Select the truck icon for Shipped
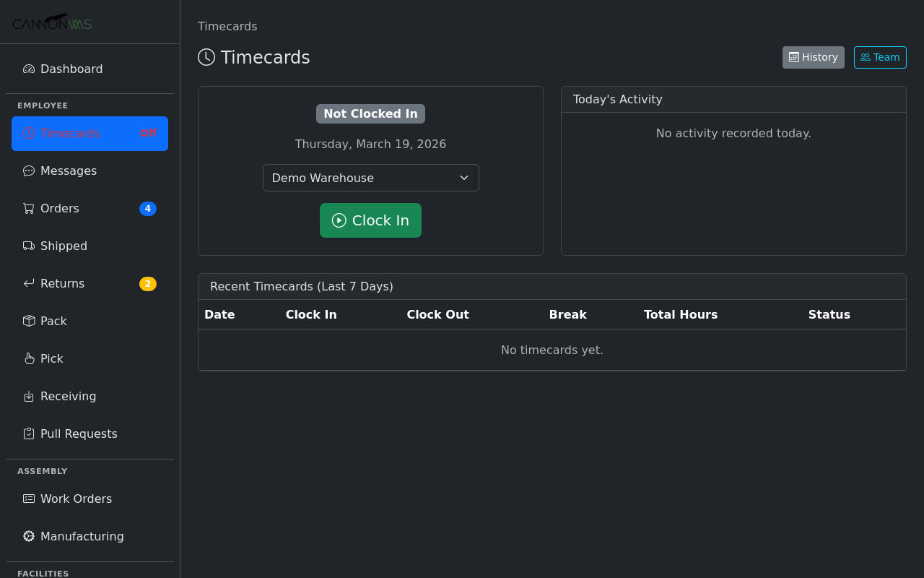This screenshot has width=924, height=578. (x=28, y=246)
